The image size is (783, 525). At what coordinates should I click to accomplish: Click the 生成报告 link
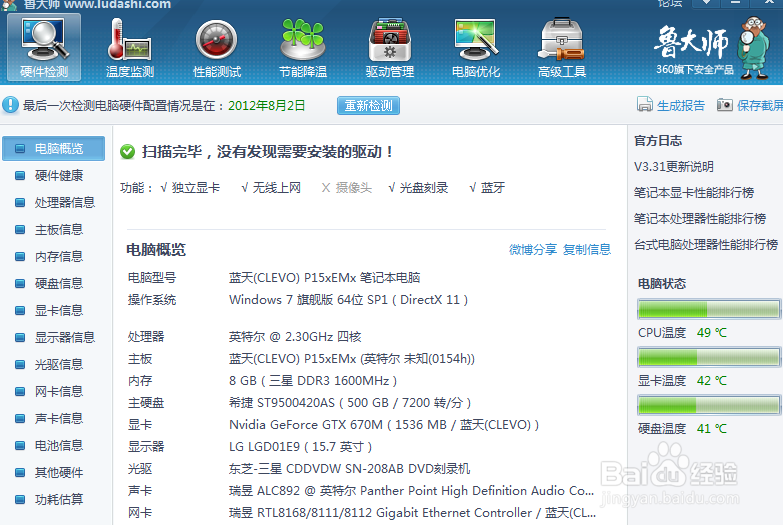(681, 105)
